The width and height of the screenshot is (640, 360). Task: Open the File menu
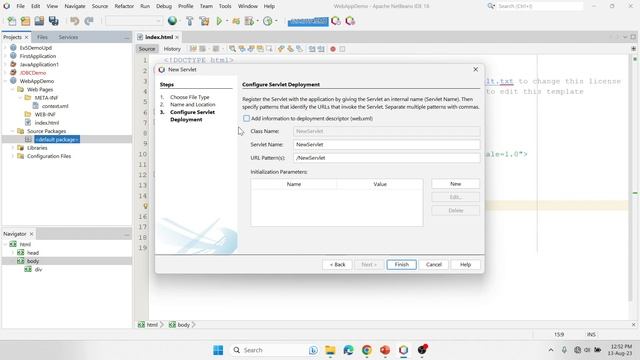coord(20,6)
